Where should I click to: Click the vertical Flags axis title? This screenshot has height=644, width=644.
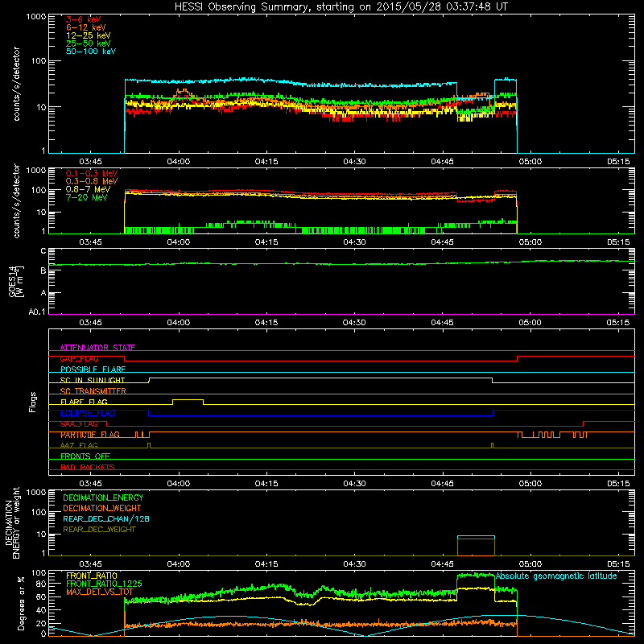pos(33,402)
